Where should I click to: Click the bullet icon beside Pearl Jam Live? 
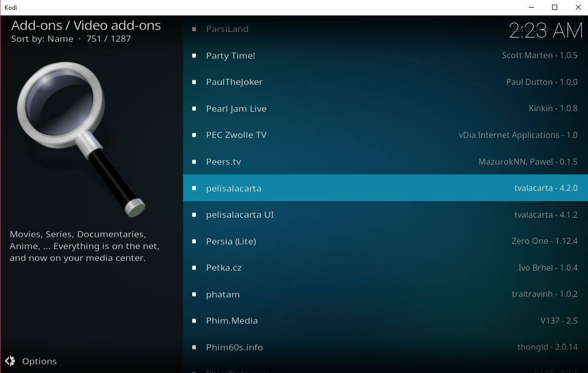194,109
